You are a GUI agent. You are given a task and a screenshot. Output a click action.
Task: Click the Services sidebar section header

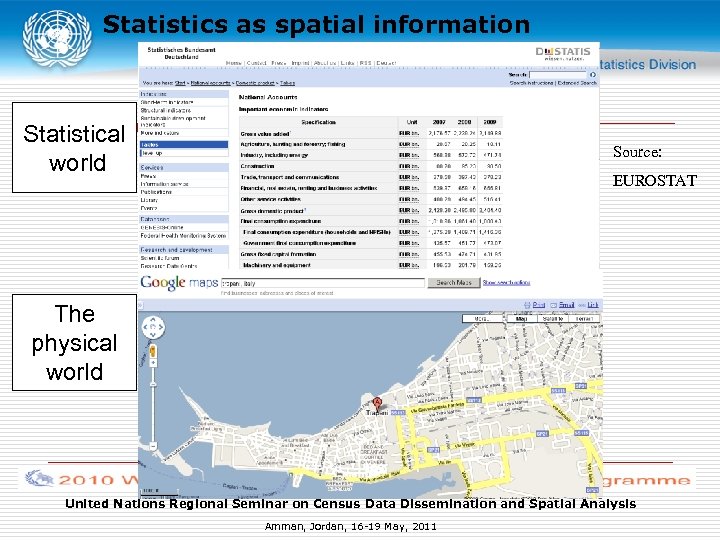tap(184, 168)
